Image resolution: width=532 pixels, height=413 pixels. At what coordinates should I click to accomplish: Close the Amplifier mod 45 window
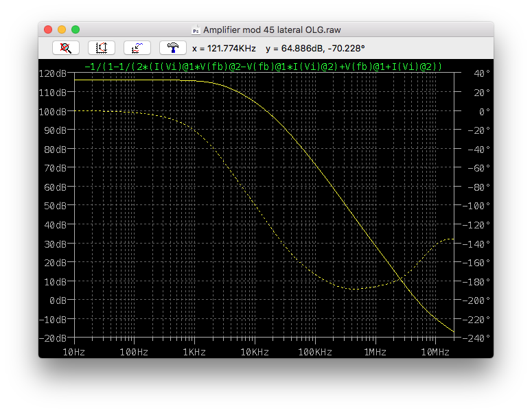[x=48, y=29]
